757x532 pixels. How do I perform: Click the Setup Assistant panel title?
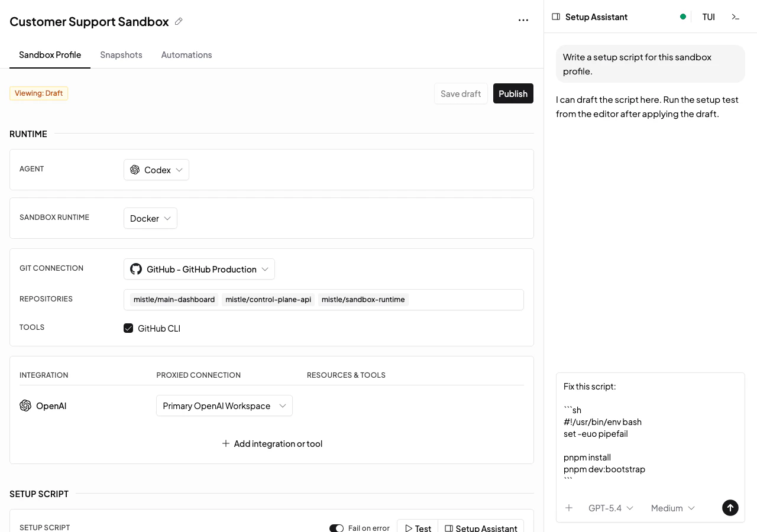(x=596, y=17)
